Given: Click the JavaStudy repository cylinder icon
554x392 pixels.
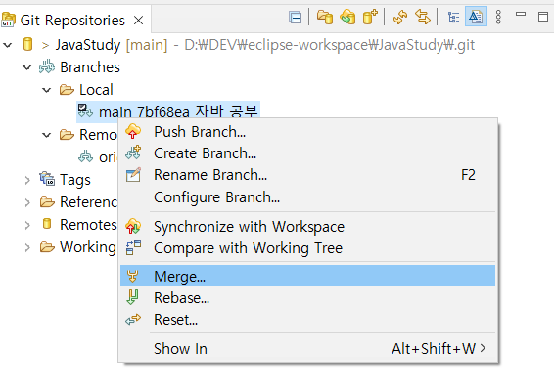Looking at the screenshot, I should (27, 44).
